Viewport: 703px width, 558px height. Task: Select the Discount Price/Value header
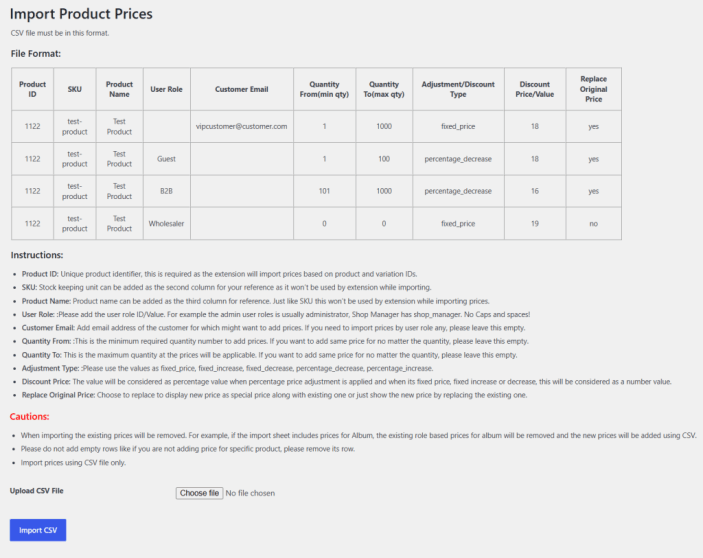tap(535, 89)
